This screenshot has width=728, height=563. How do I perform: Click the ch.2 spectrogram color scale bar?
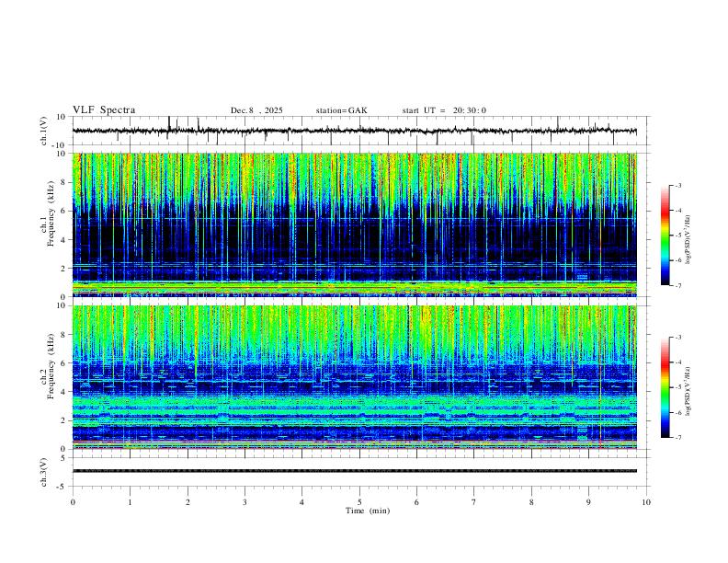(x=665, y=387)
